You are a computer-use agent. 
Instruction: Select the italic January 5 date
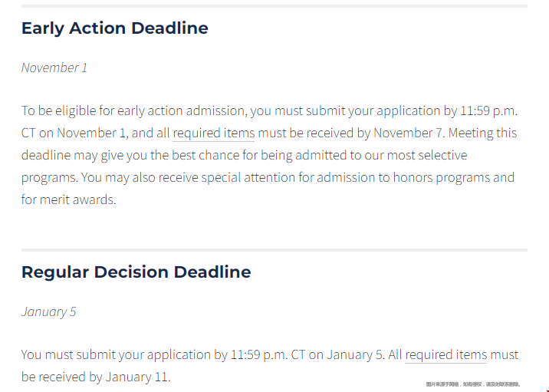(48, 311)
